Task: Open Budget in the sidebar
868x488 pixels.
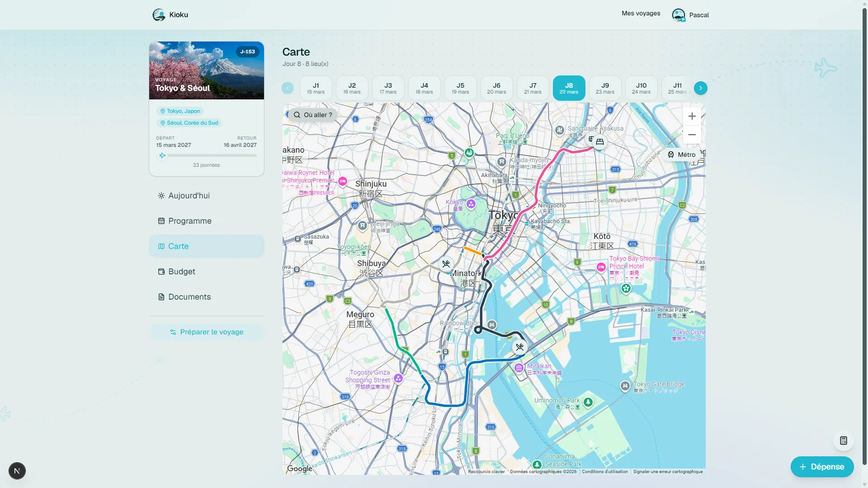Action: [x=207, y=272]
